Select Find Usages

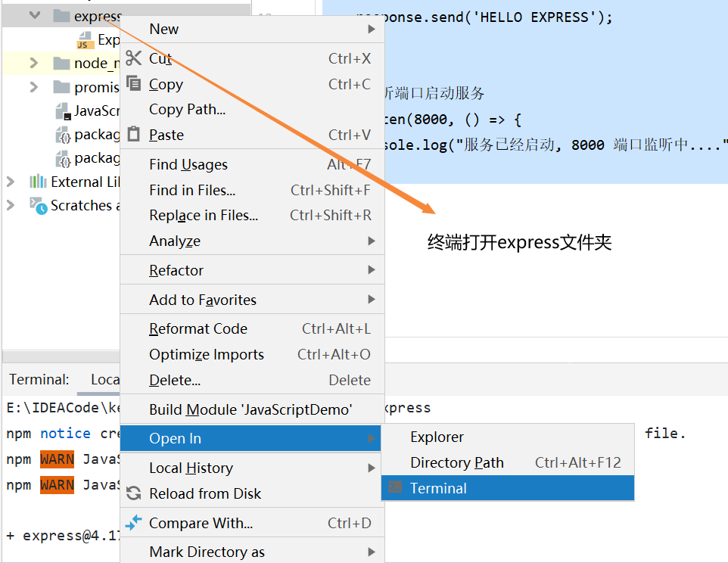pyautogui.click(x=252, y=164)
